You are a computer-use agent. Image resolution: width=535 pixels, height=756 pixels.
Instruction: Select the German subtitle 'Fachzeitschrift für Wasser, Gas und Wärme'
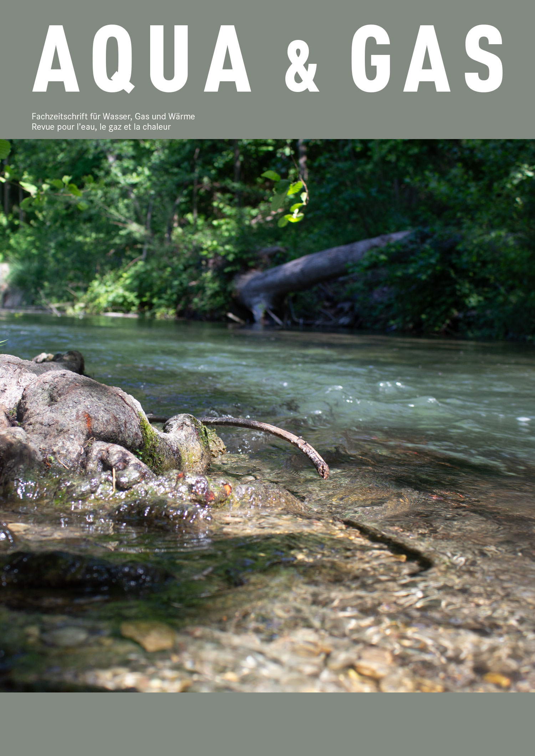113,117
